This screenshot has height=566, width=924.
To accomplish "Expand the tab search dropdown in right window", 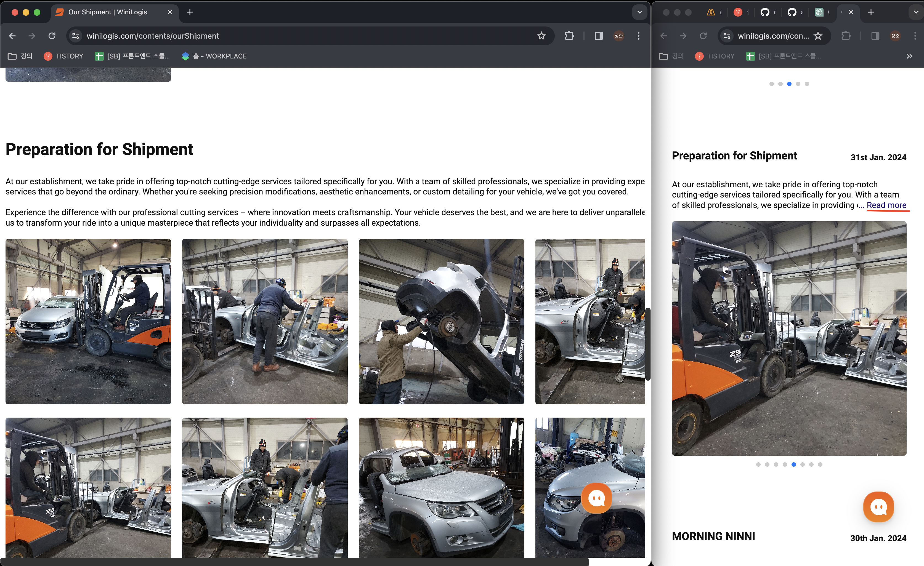I will pos(915,12).
